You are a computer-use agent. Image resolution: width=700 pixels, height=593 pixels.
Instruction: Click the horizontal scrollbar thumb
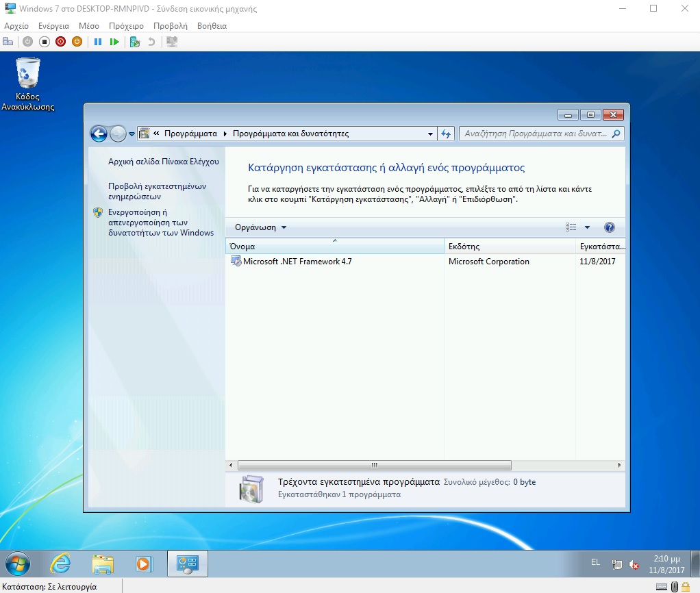coord(375,465)
